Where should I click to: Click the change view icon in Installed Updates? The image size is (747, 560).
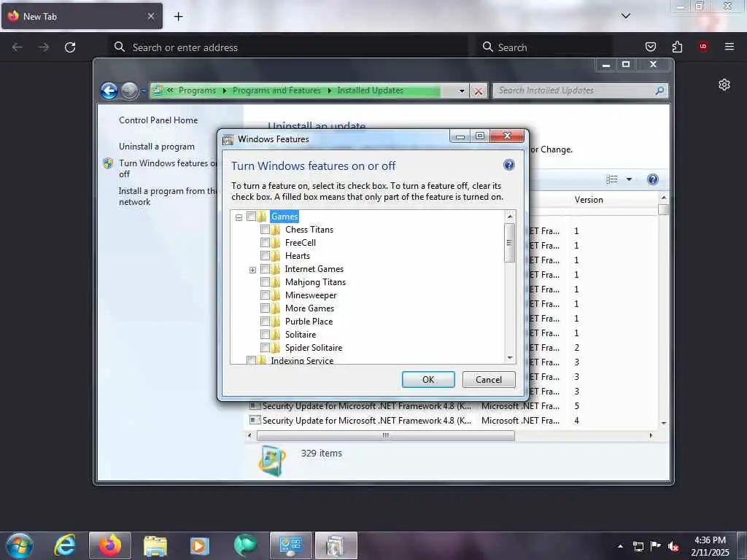tap(612, 179)
